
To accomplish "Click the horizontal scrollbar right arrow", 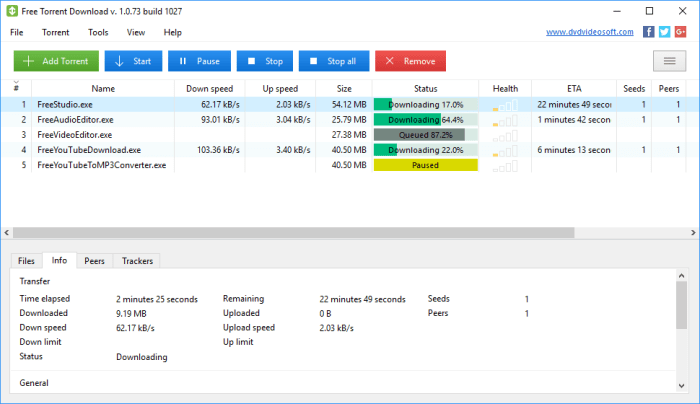I will pyautogui.click(x=693, y=233).
